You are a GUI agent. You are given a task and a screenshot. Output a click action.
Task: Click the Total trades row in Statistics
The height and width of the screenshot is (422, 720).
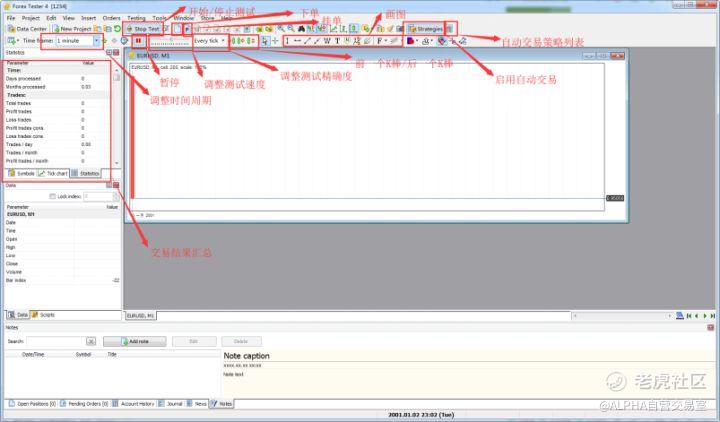coord(57,103)
